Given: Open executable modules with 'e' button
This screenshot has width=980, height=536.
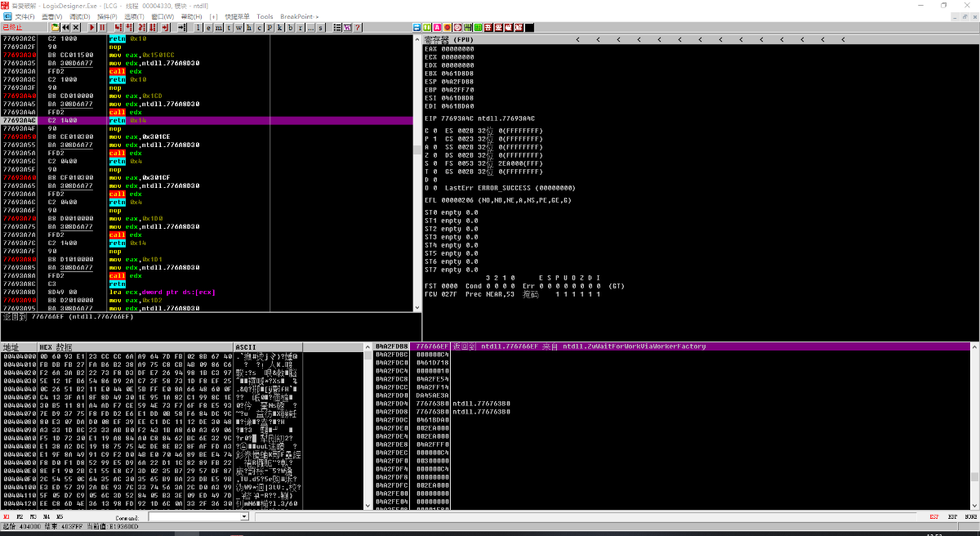Looking at the screenshot, I should [x=208, y=27].
